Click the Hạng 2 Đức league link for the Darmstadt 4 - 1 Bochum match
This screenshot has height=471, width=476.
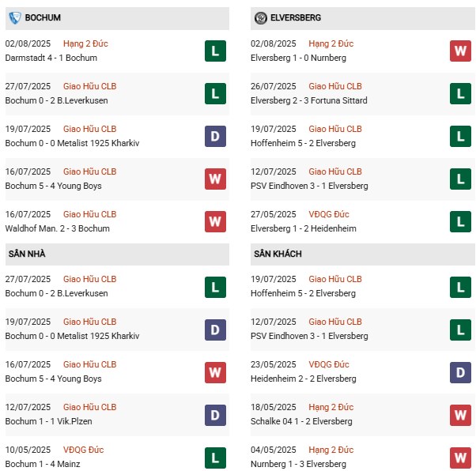85,43
